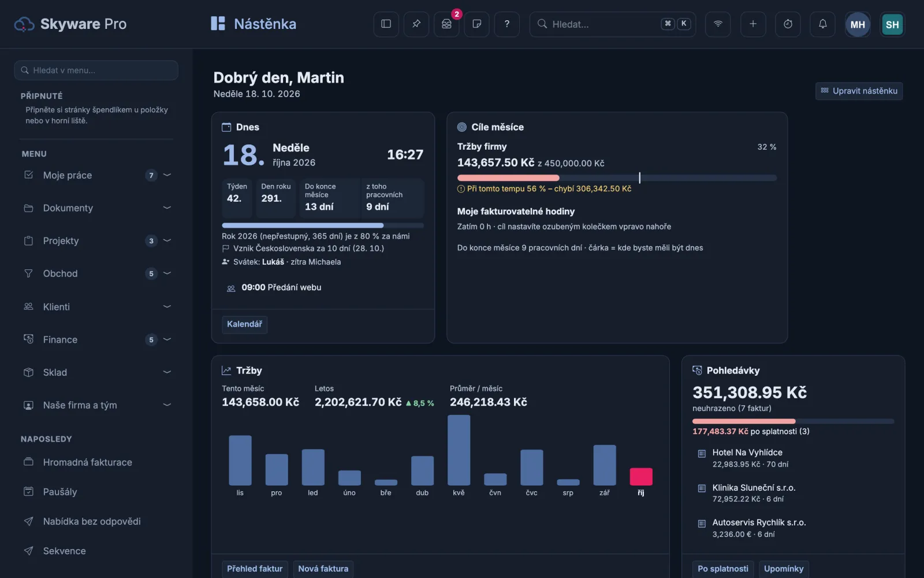Image resolution: width=924 pixels, height=578 pixels.
Task: Expand the Projekty menu chevron
Action: pos(167,240)
